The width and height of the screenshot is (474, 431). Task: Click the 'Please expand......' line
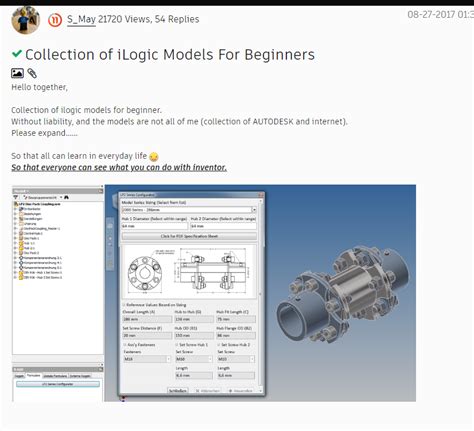tap(44, 133)
